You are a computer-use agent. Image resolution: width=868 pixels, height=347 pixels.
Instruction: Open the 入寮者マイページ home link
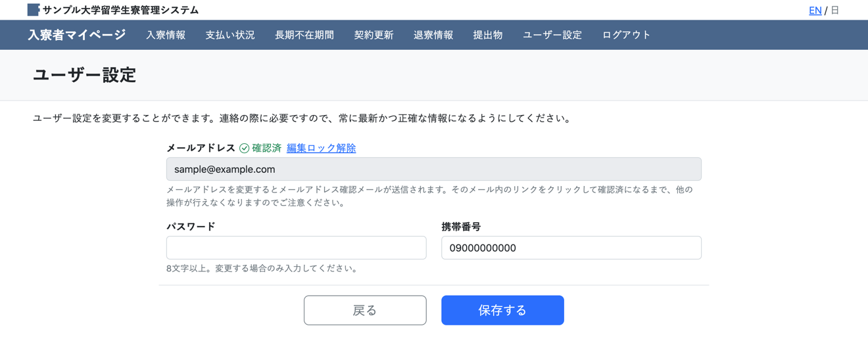pos(76,35)
